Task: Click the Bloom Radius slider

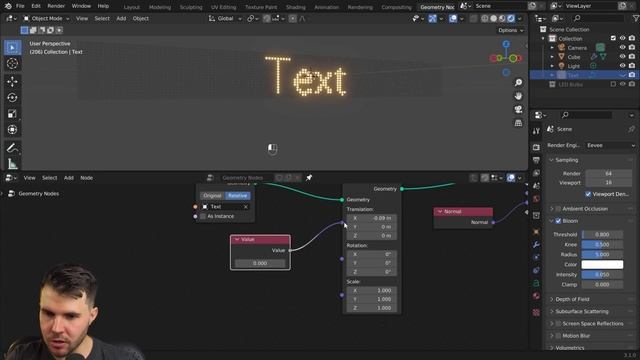Action: (602, 254)
